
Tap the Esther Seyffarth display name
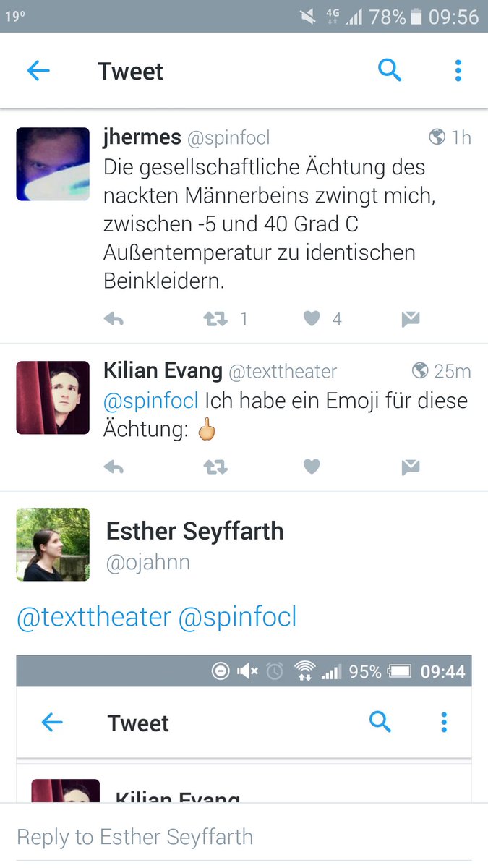click(x=194, y=532)
